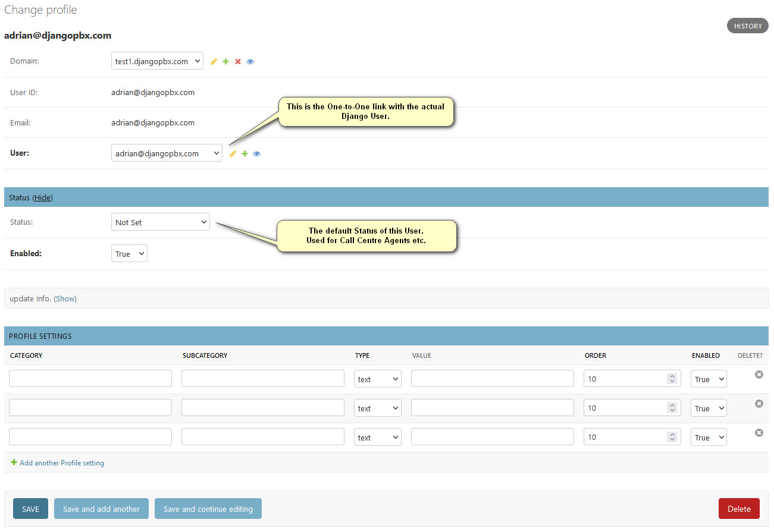
Task: Open the History page
Action: click(747, 26)
